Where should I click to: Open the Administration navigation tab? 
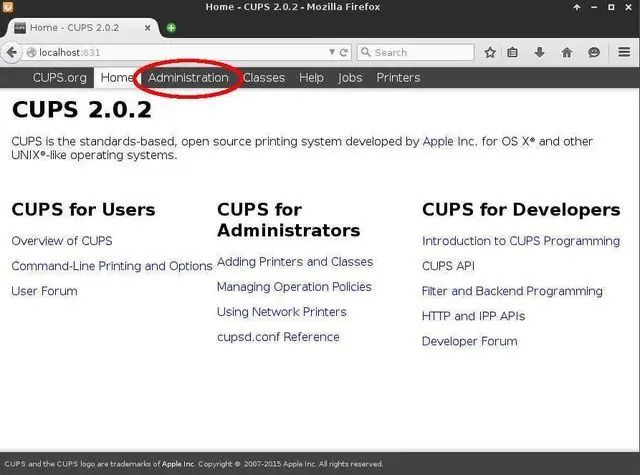tap(188, 78)
